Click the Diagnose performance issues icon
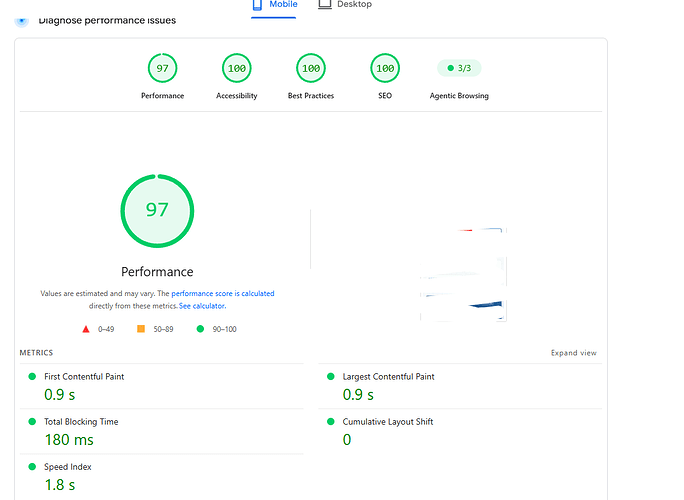 tap(21, 20)
